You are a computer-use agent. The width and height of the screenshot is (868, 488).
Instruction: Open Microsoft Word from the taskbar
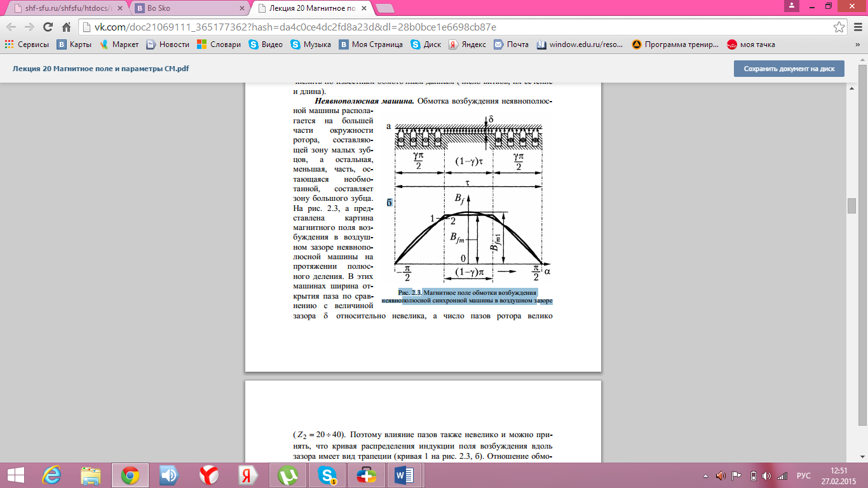405,475
